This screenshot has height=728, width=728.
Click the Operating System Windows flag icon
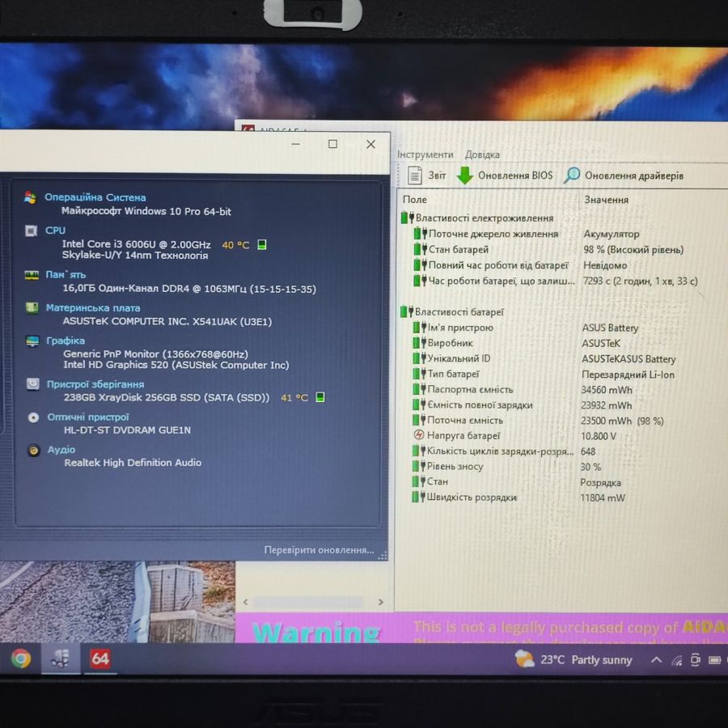pyautogui.click(x=30, y=197)
